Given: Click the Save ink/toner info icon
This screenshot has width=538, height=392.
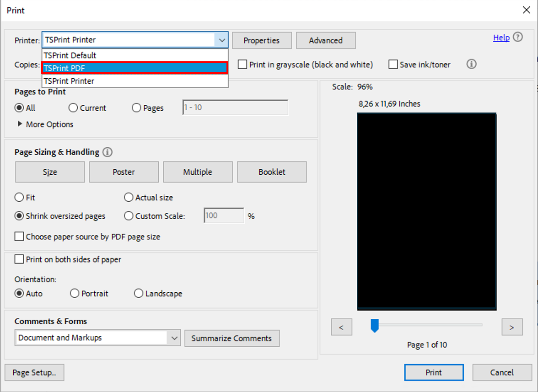Looking at the screenshot, I should coord(471,64).
